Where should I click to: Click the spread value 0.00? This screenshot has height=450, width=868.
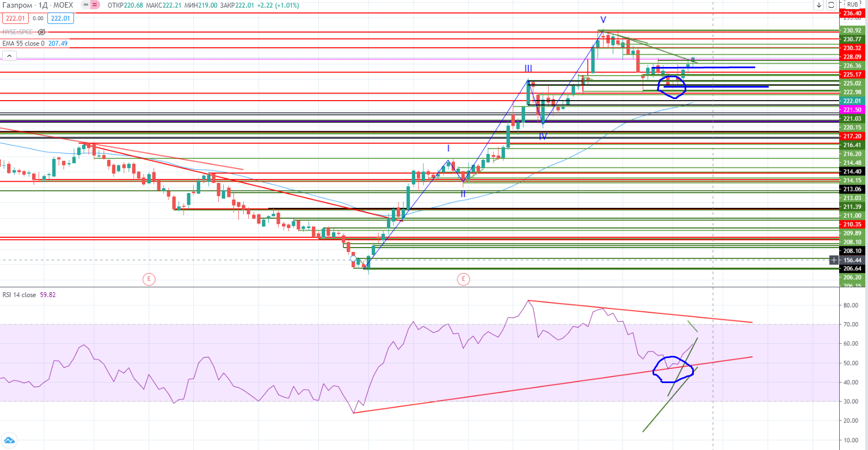38,19
